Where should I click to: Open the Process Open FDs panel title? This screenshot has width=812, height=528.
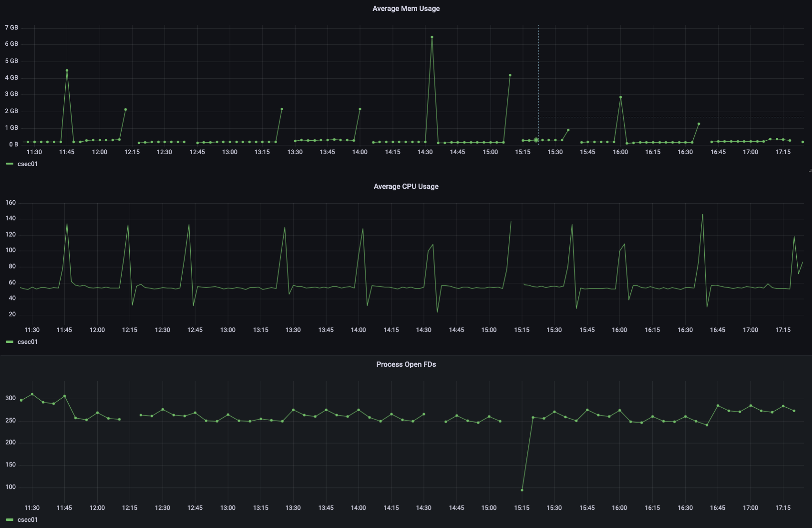tap(406, 364)
